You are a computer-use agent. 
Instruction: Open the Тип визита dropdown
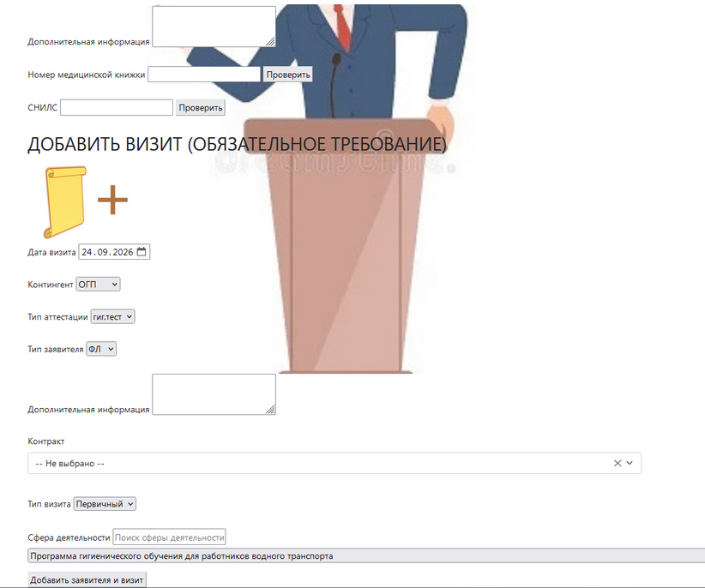click(105, 504)
